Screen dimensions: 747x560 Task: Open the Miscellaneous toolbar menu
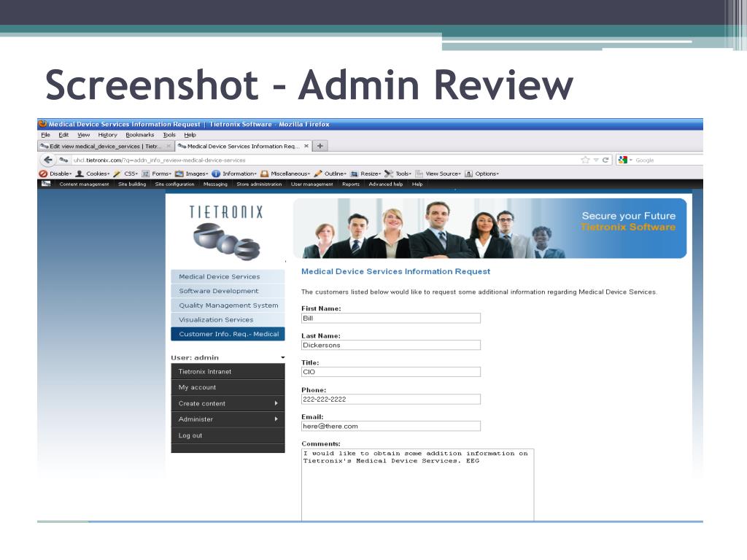285,174
